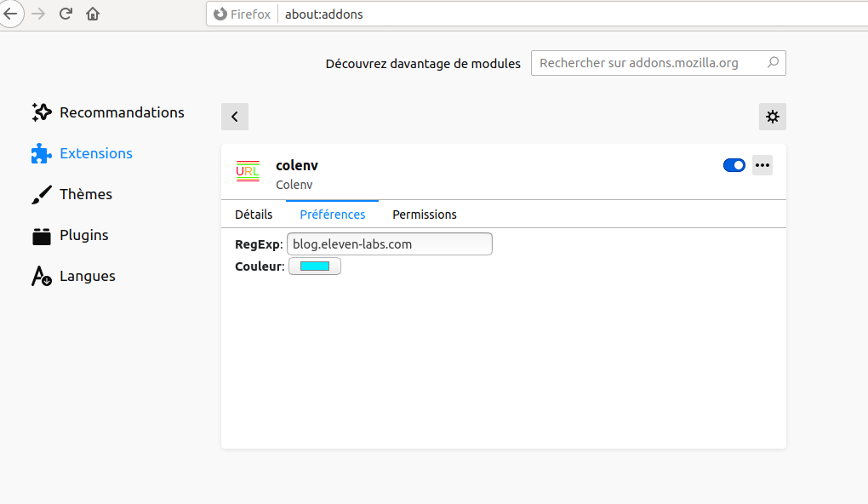Reload the page with the refresh icon
The image size is (868, 504).
(66, 14)
